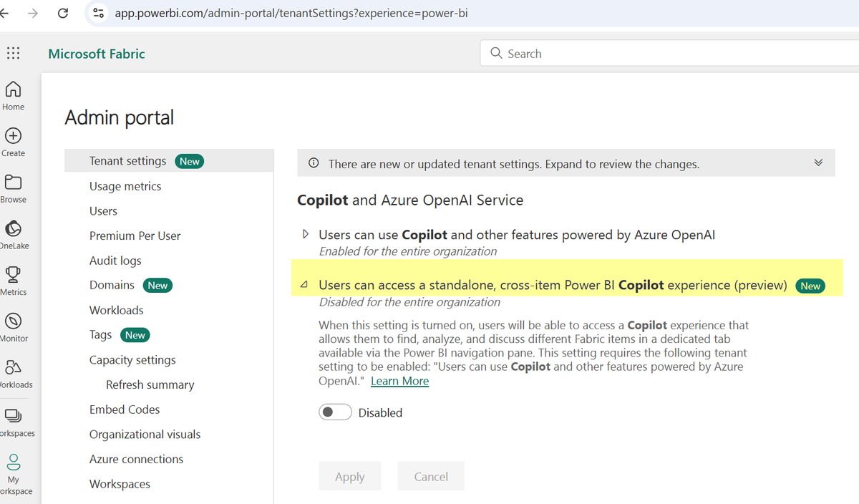
Task: Open Monitor in the navigation pane
Action: (x=13, y=328)
